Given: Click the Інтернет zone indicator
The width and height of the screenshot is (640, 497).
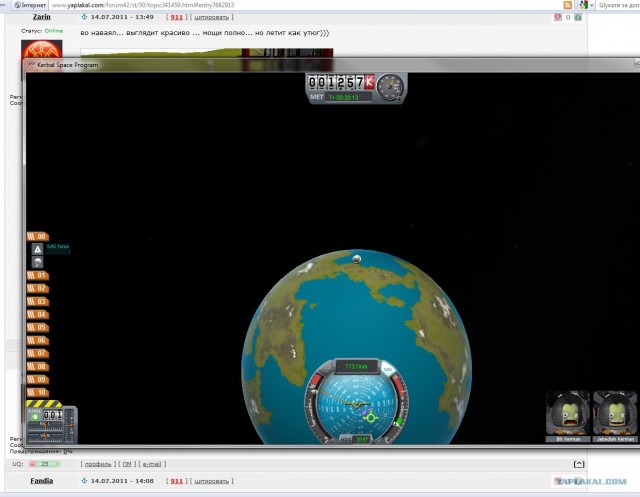Looking at the screenshot, I should (30, 5).
